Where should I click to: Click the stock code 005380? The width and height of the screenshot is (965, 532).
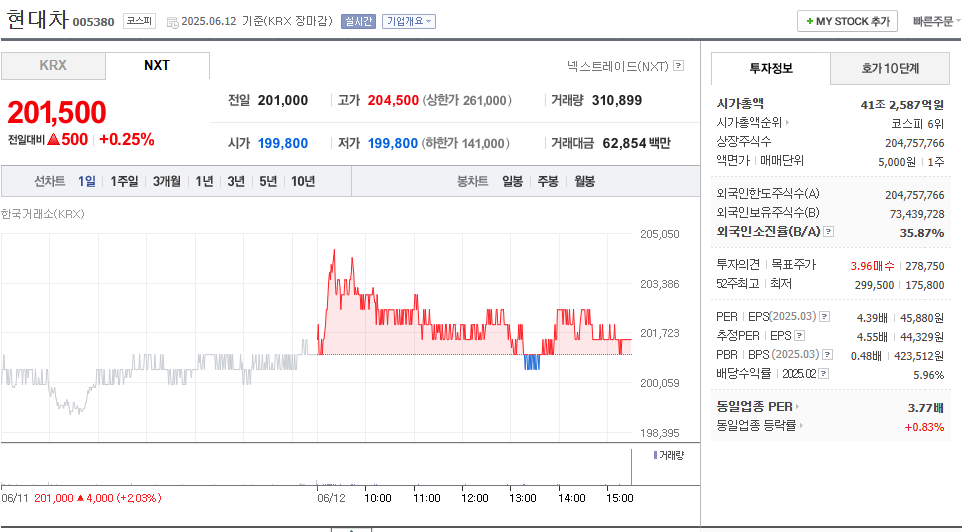tap(94, 22)
